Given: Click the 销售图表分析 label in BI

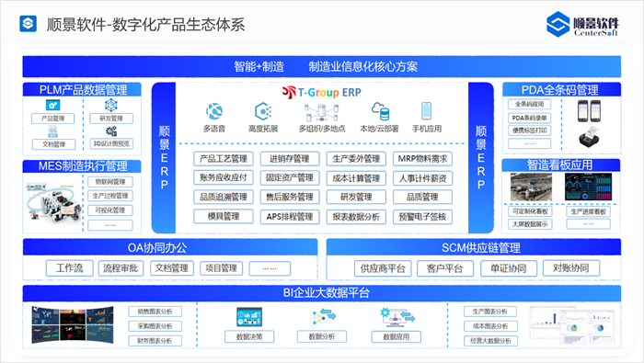Looking at the screenshot, I should coord(155,312).
